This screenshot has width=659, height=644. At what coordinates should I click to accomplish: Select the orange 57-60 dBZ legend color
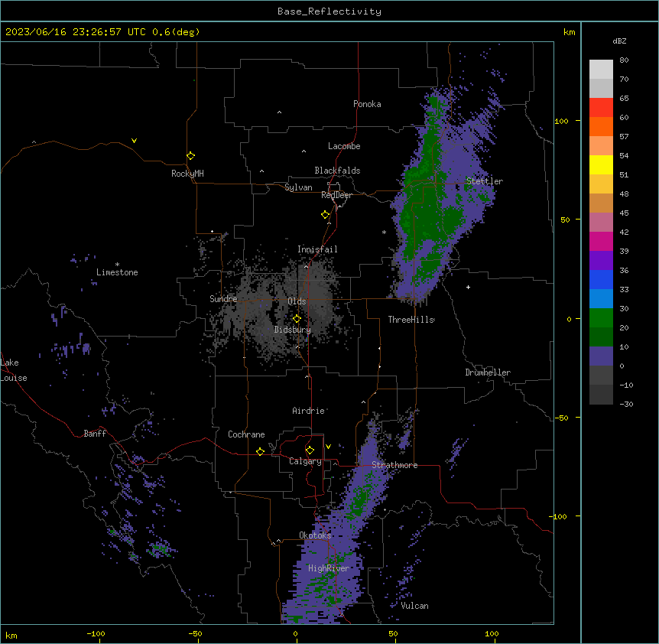pos(601,126)
